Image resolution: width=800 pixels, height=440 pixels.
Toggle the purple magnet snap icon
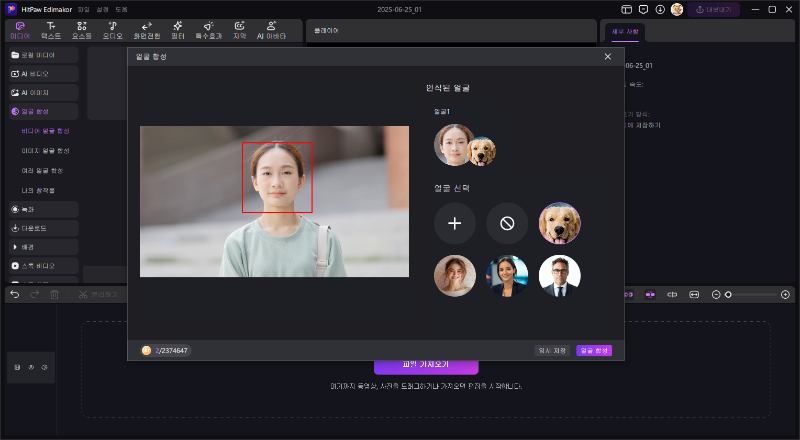(628, 295)
